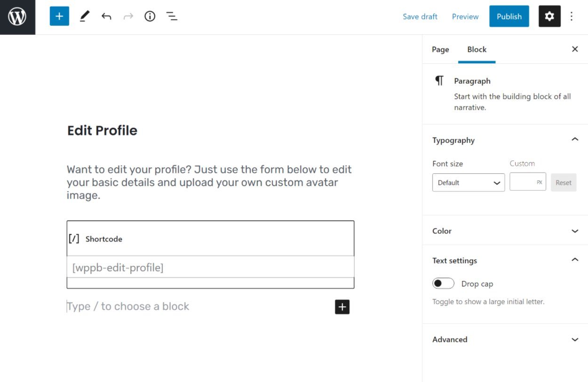Click the Shortcode block bracket icon
Image resolution: width=588 pixels, height=382 pixels.
pos(74,239)
